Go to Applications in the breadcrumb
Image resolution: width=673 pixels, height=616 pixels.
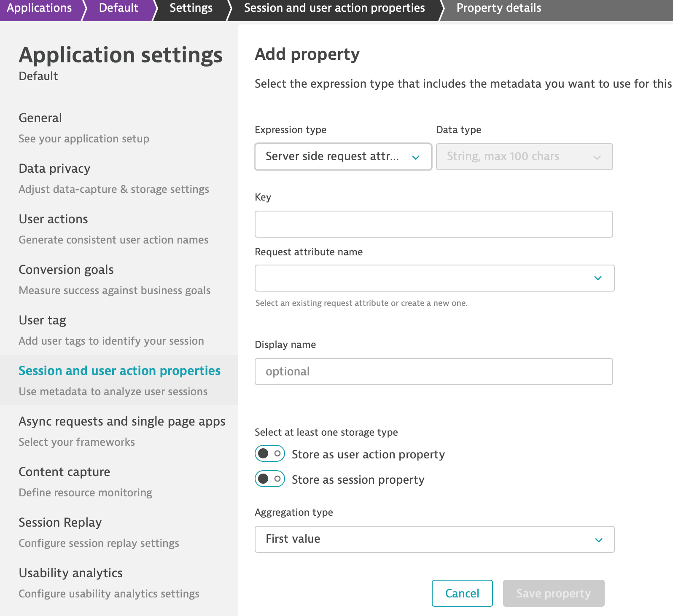coord(39,8)
